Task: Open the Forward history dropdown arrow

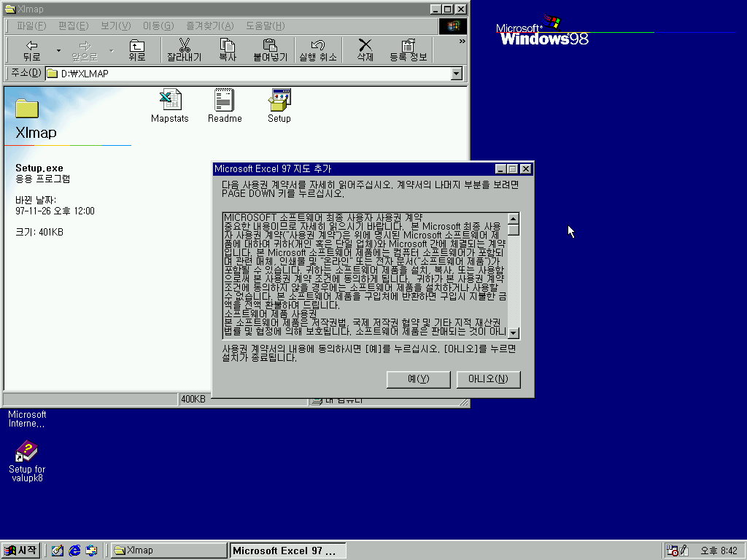Action: 112,50
